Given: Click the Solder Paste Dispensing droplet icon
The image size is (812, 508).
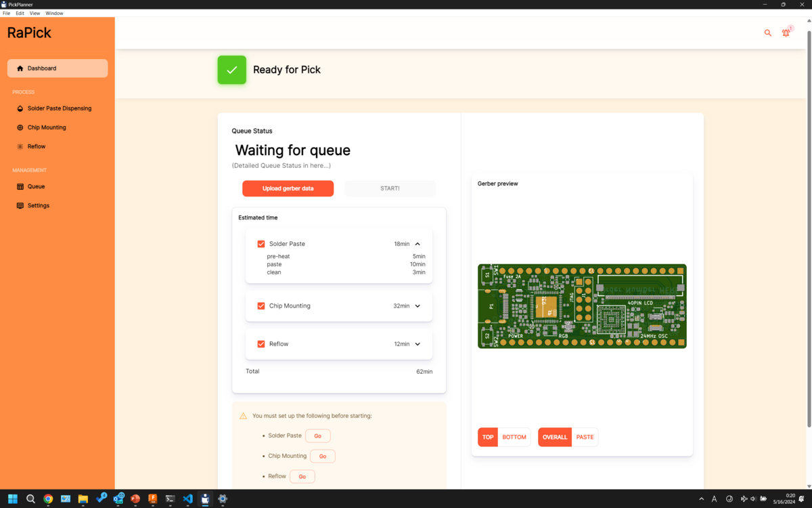Looking at the screenshot, I should [x=20, y=108].
